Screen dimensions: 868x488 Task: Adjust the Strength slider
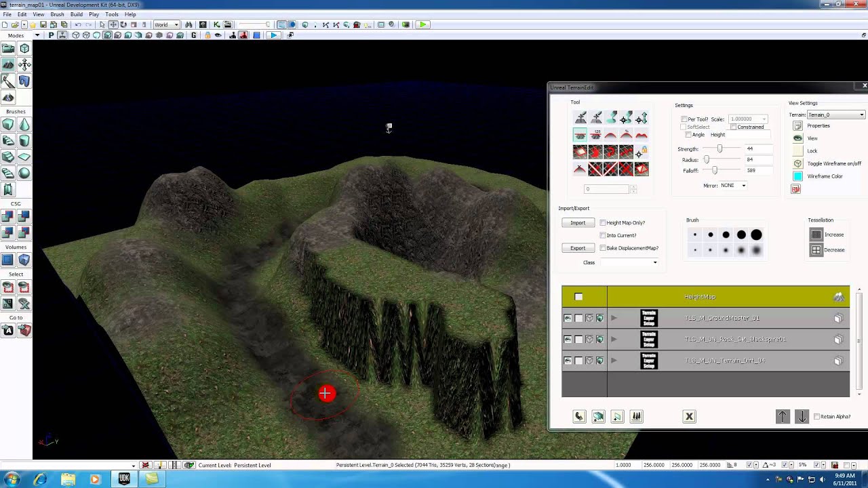719,149
